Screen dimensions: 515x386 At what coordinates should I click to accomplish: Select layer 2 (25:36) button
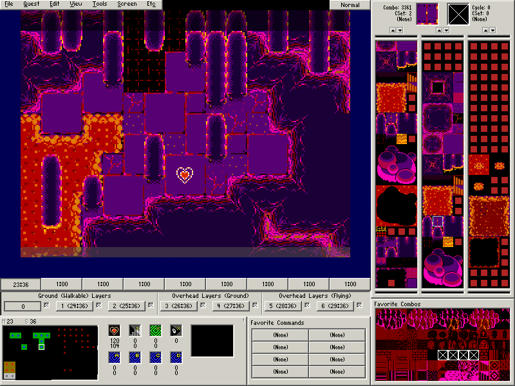127,306
